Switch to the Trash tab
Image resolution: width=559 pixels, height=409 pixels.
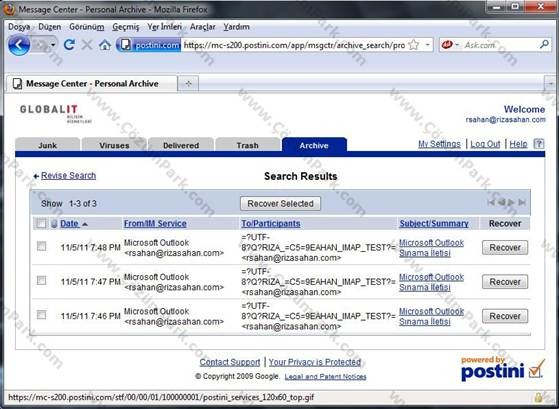pyautogui.click(x=247, y=145)
